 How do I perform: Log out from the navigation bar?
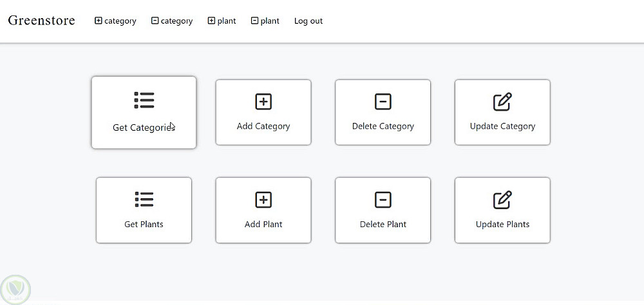coord(308,21)
